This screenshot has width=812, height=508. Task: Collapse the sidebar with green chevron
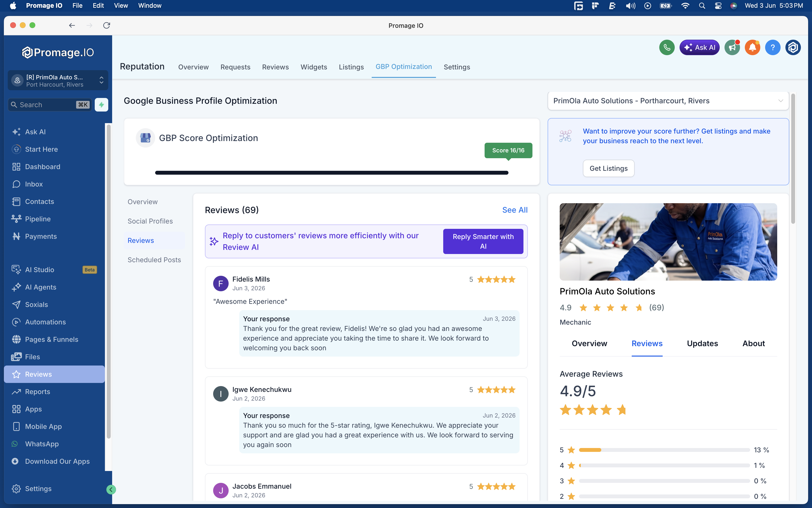[x=111, y=490]
